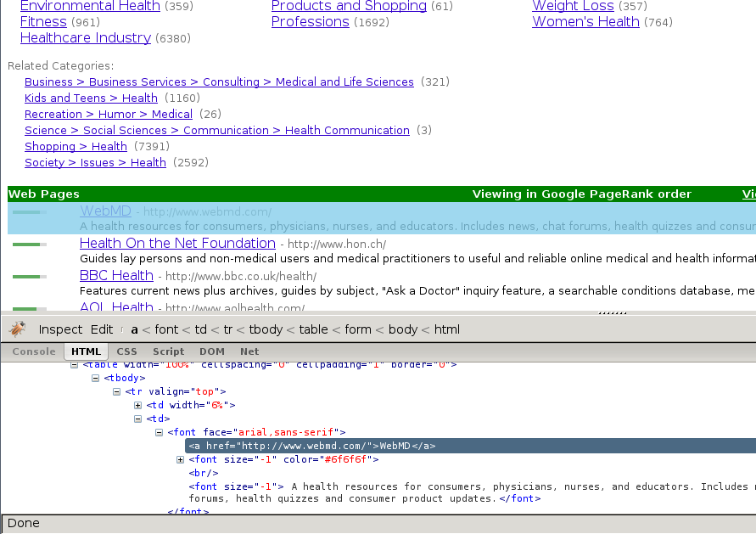Collapse the font face="arial,sans-serif" node

pos(160,432)
